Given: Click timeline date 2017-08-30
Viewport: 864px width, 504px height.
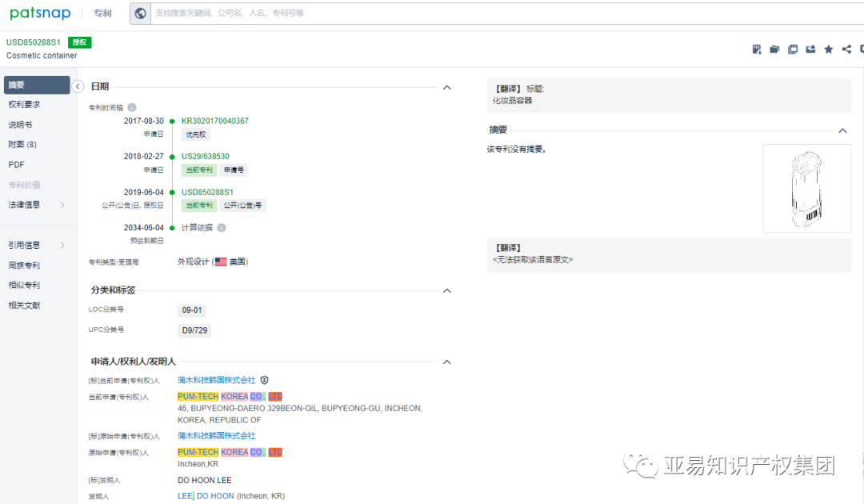Looking at the screenshot, I should (144, 121).
